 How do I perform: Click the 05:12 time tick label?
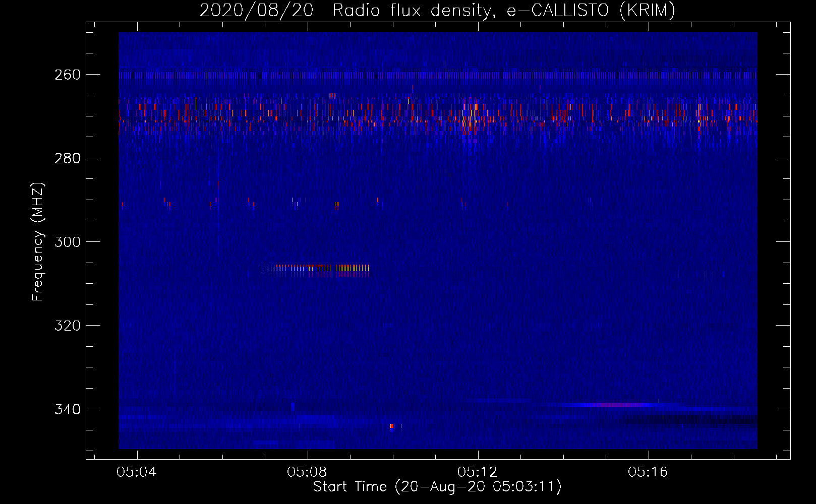[x=478, y=472]
